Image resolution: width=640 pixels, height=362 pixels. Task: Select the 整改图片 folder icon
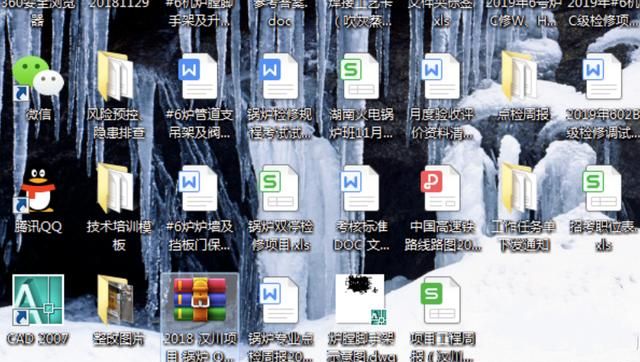point(116,300)
